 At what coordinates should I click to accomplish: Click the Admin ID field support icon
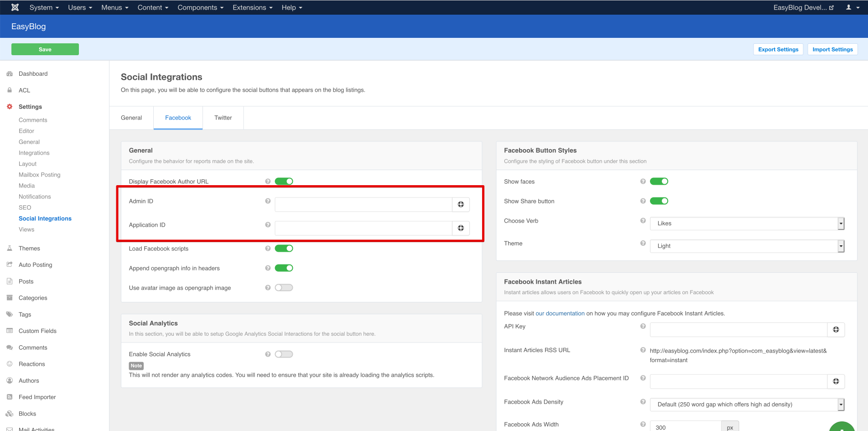tap(461, 204)
